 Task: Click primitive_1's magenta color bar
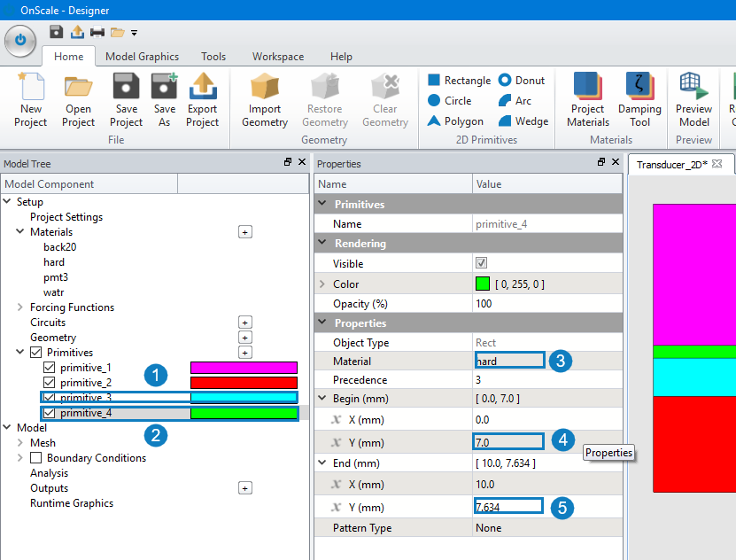244,368
